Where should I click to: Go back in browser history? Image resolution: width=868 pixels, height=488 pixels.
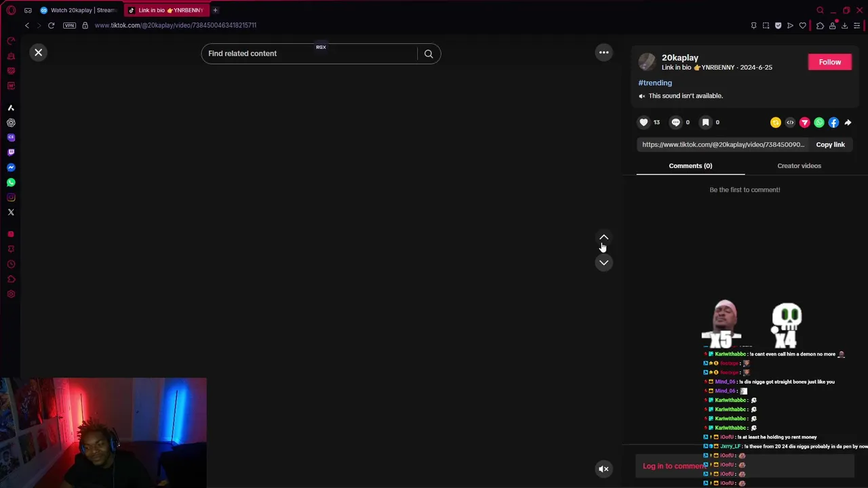coord(27,25)
